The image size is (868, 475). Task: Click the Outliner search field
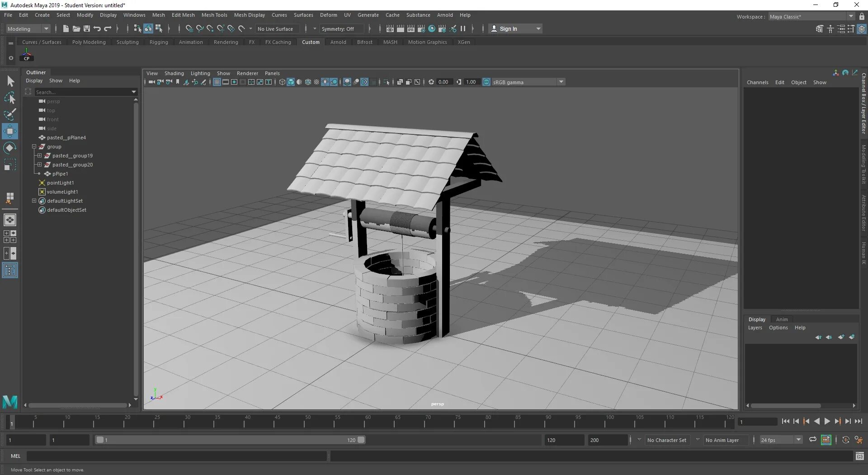86,92
